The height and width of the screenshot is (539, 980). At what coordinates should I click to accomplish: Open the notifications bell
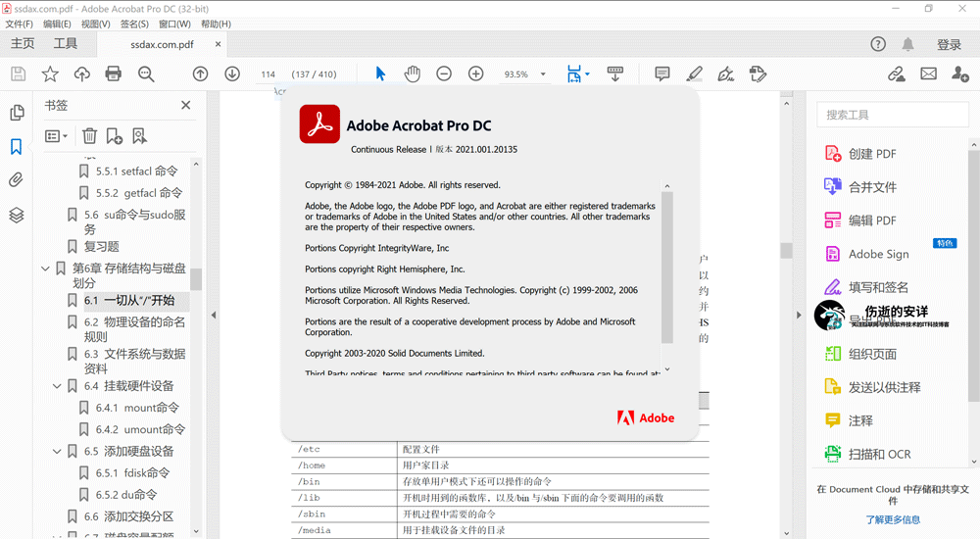coord(907,44)
